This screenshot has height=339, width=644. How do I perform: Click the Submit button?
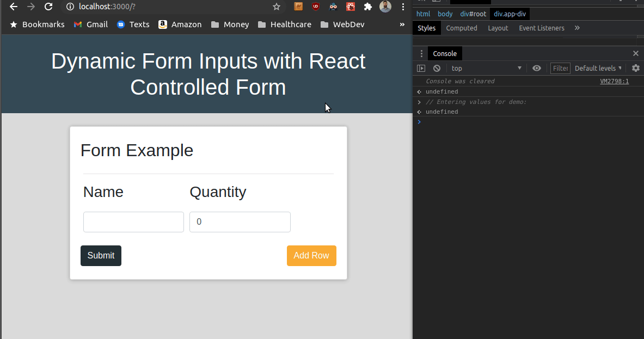click(101, 256)
